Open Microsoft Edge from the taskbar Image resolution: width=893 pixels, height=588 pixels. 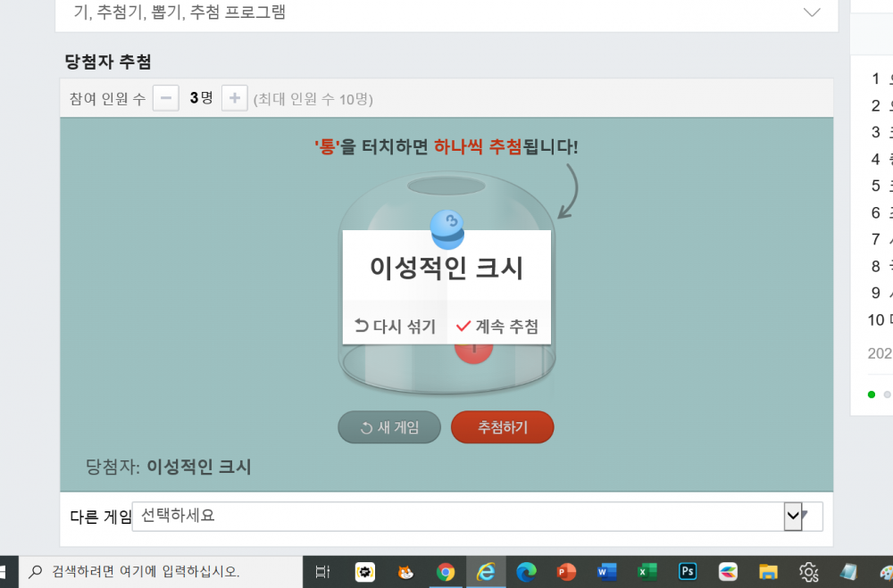click(526, 572)
